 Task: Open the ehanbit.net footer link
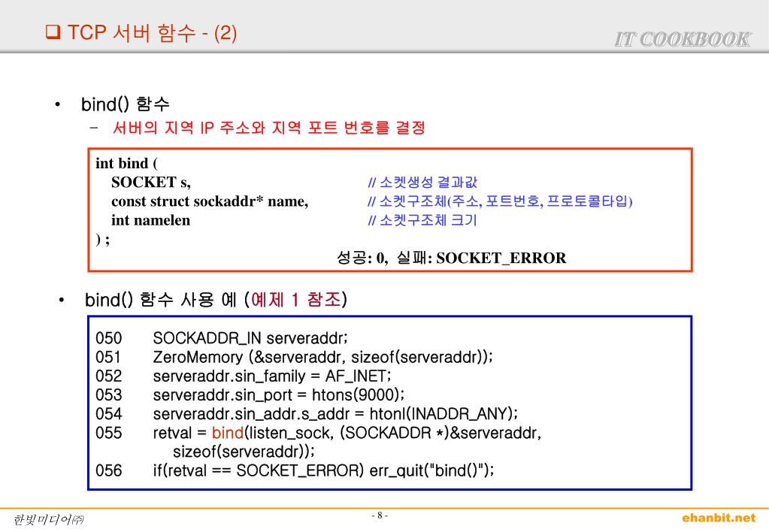(719, 517)
